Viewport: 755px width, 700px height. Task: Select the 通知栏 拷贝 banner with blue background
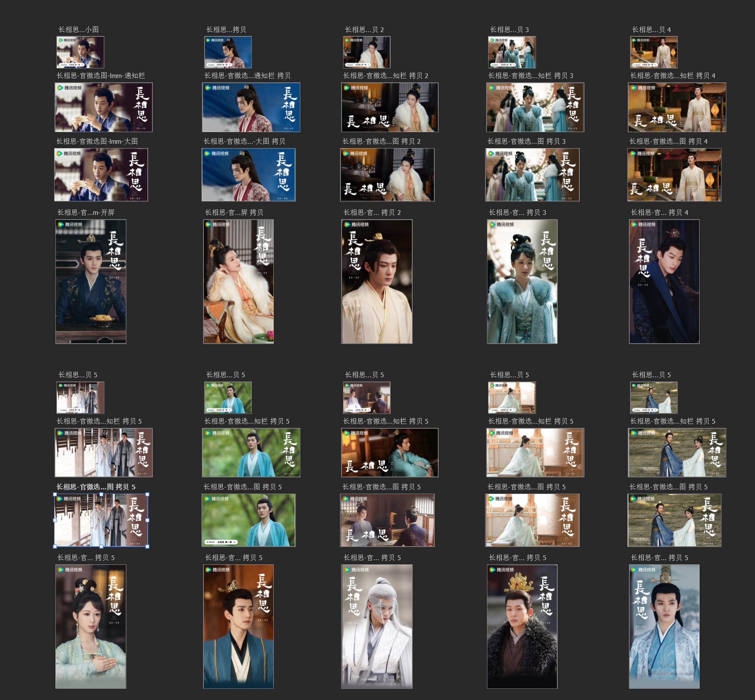pos(251,107)
